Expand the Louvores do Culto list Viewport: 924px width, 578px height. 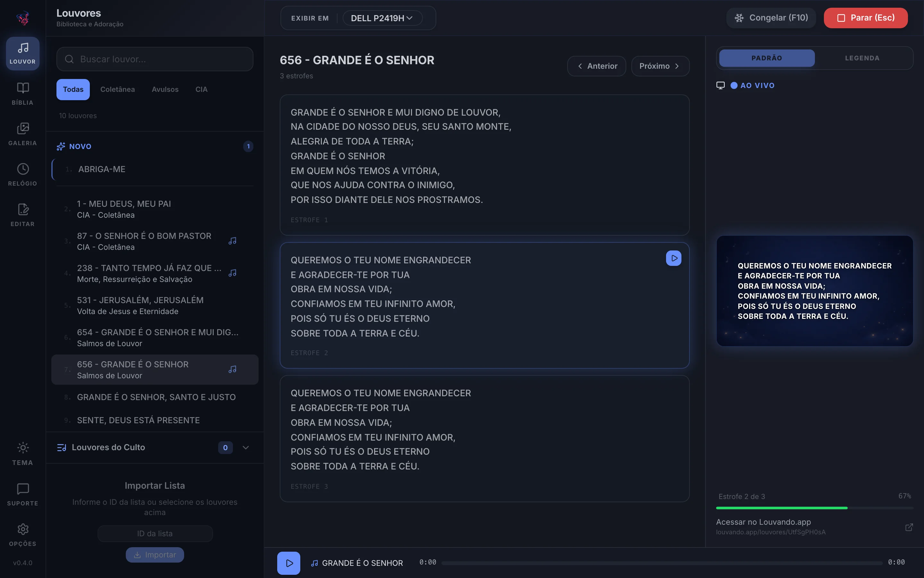coord(246,448)
